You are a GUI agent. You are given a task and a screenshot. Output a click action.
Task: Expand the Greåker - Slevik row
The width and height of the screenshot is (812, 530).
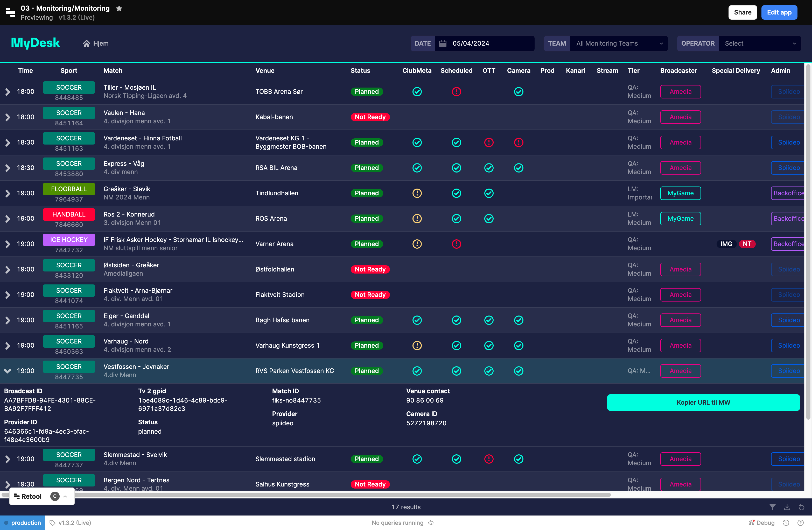click(8, 193)
